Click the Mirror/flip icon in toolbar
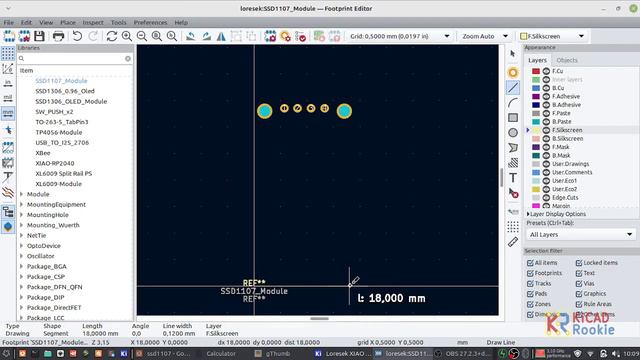Screen dimensions: 640x360 click(221, 36)
